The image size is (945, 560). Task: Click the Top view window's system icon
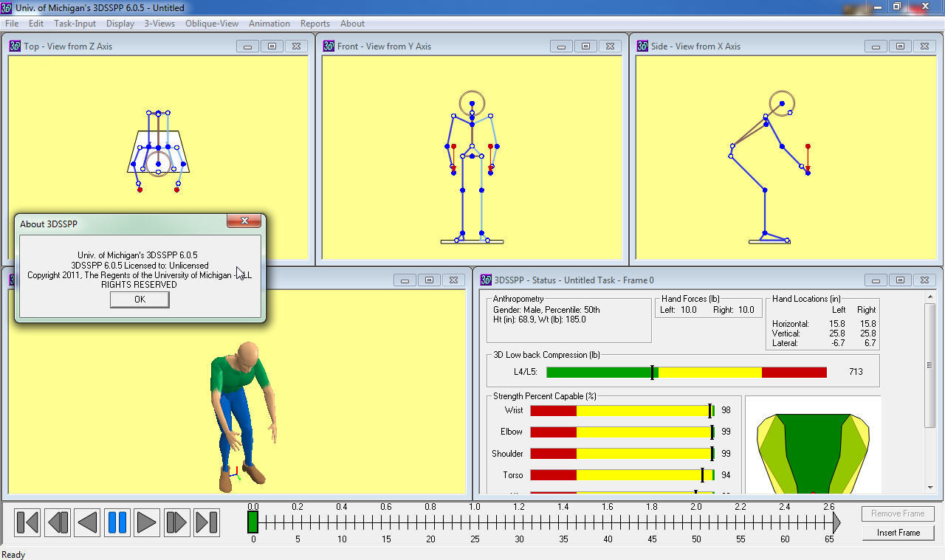tap(15, 46)
